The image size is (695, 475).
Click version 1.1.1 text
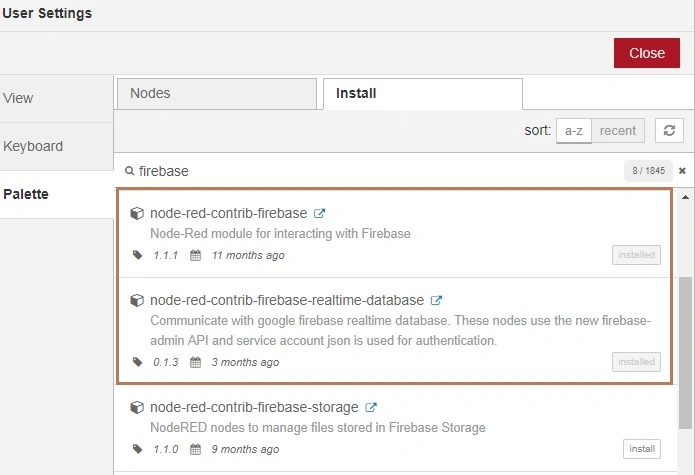coord(165,255)
